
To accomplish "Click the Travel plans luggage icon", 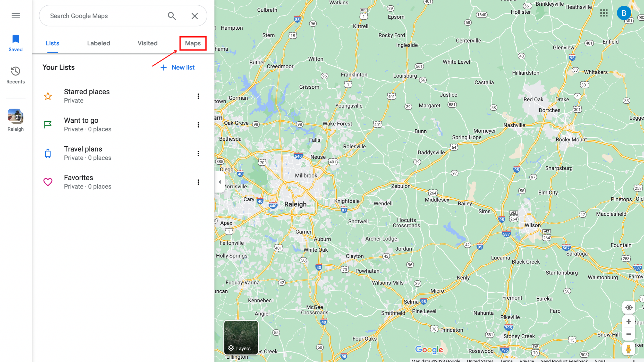I will coord(48,153).
